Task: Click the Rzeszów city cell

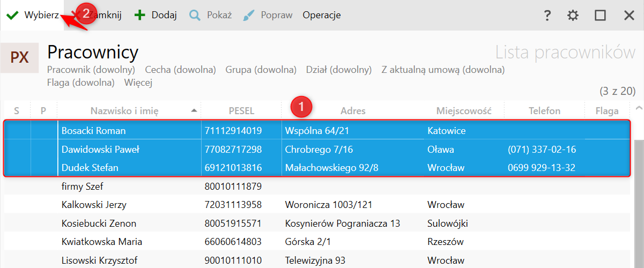Action: [x=446, y=242]
